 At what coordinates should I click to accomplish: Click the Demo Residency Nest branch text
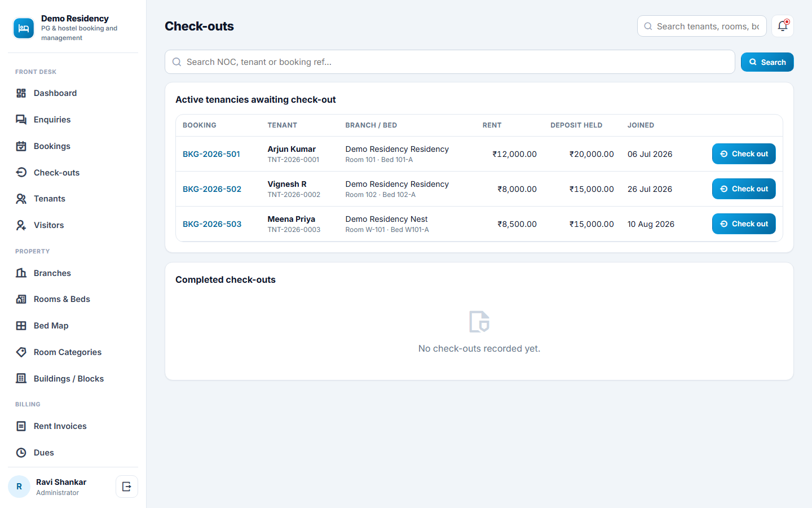click(x=386, y=219)
